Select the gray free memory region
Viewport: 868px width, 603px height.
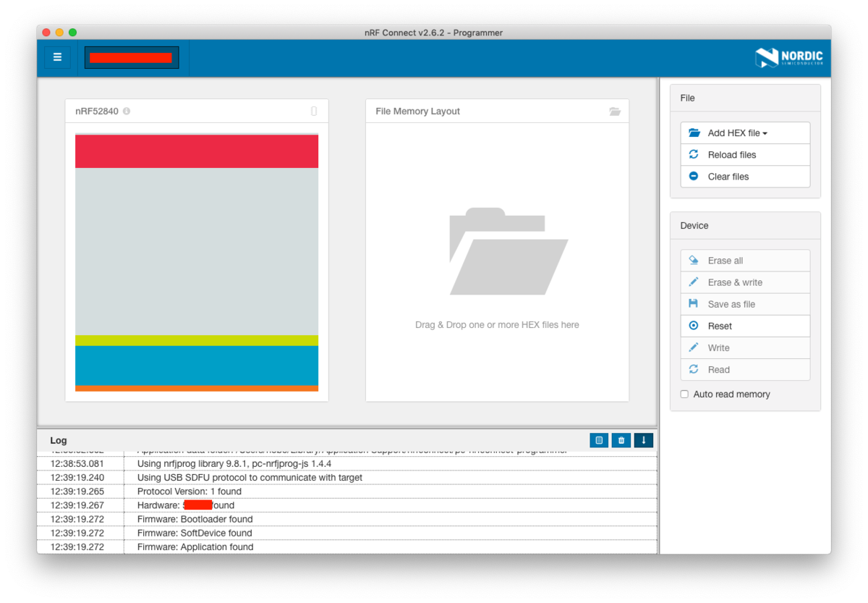[197, 251]
